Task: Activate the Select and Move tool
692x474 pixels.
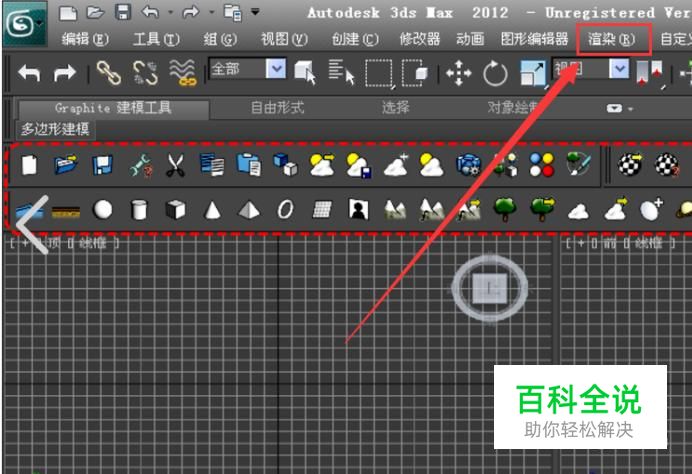Action: pyautogui.click(x=459, y=73)
